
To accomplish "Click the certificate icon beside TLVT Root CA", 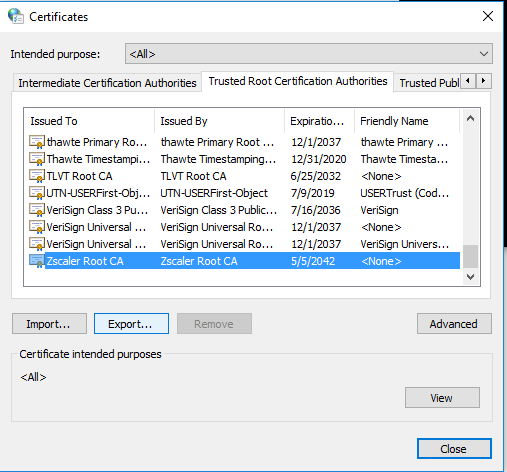I will point(37,176).
